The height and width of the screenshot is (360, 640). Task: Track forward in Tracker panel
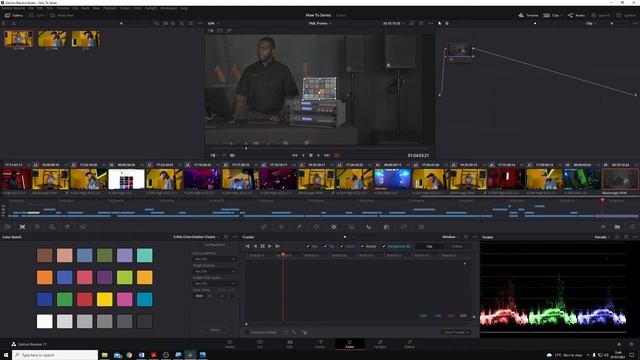[270, 246]
